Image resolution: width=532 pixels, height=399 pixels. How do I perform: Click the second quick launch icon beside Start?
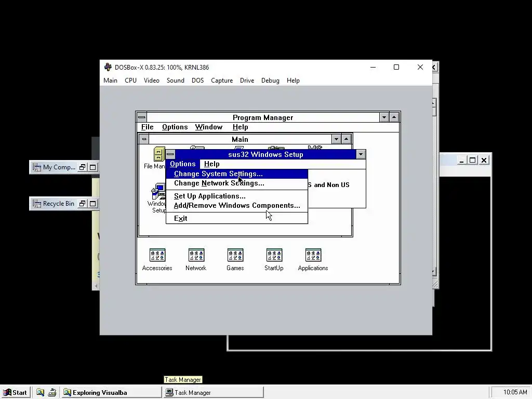click(x=52, y=393)
